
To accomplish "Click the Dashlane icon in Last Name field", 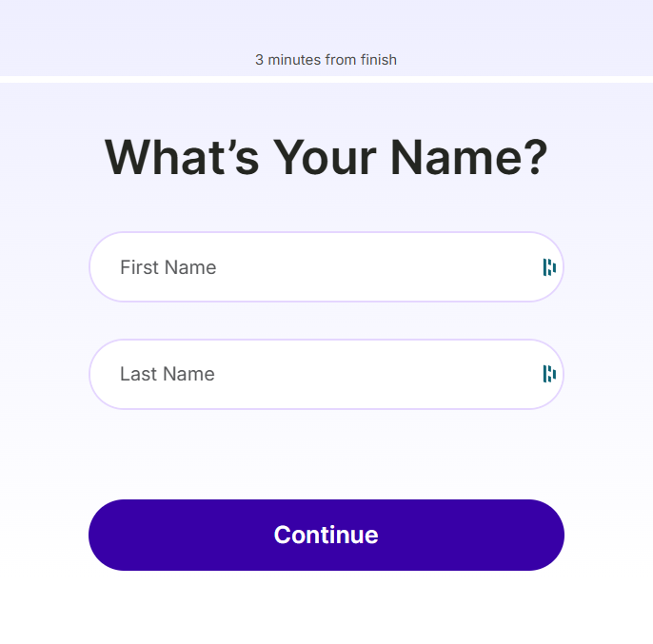I will (549, 374).
